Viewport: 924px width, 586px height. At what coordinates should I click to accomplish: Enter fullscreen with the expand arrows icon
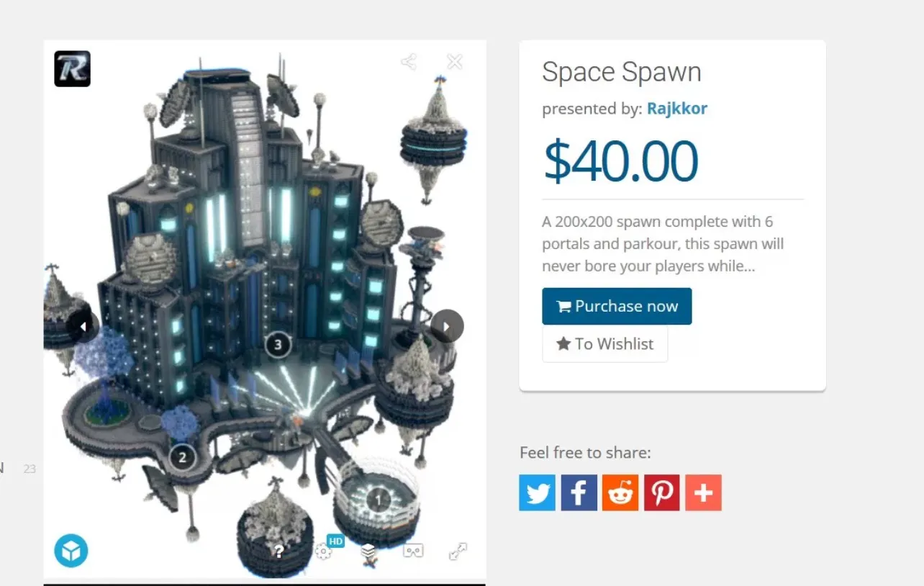458,551
